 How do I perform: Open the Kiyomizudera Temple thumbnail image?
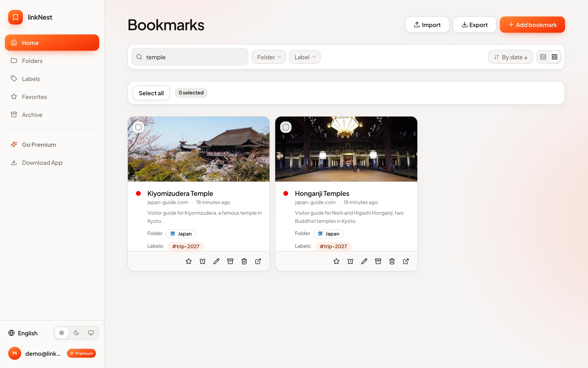click(198, 149)
